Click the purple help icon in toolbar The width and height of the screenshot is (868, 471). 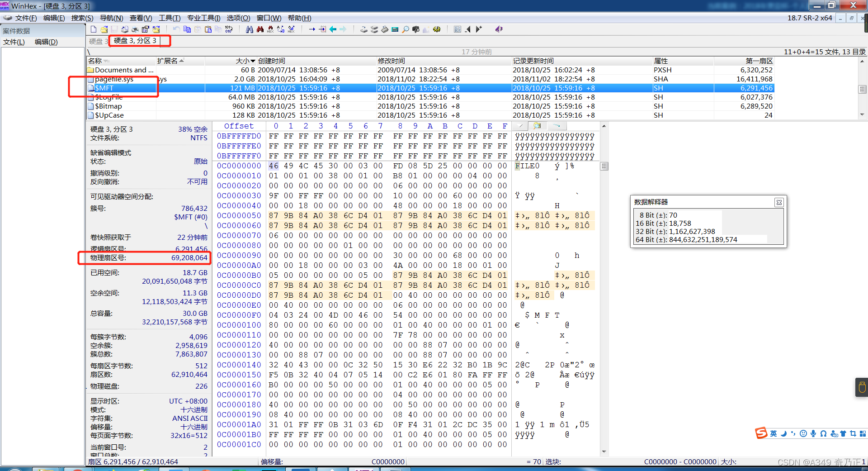(x=499, y=29)
